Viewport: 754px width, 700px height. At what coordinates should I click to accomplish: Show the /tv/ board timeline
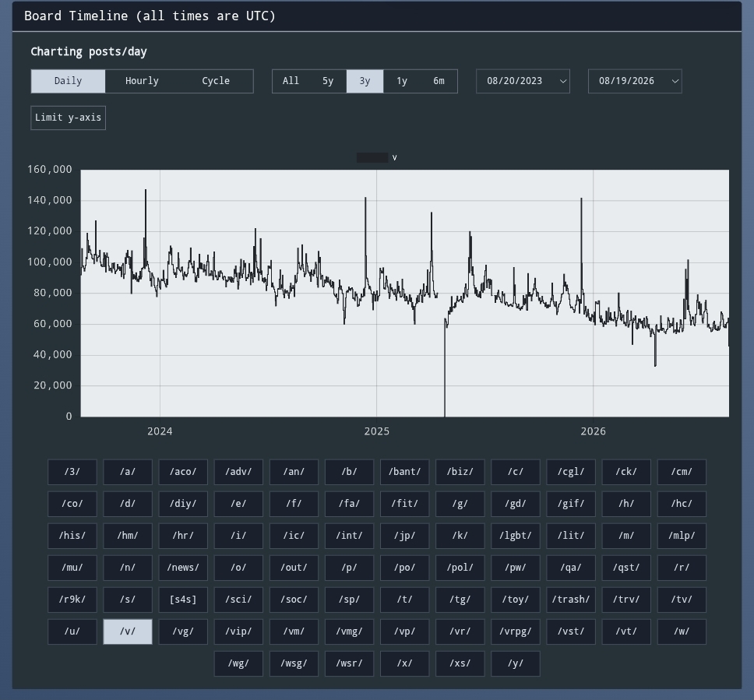[x=682, y=600]
